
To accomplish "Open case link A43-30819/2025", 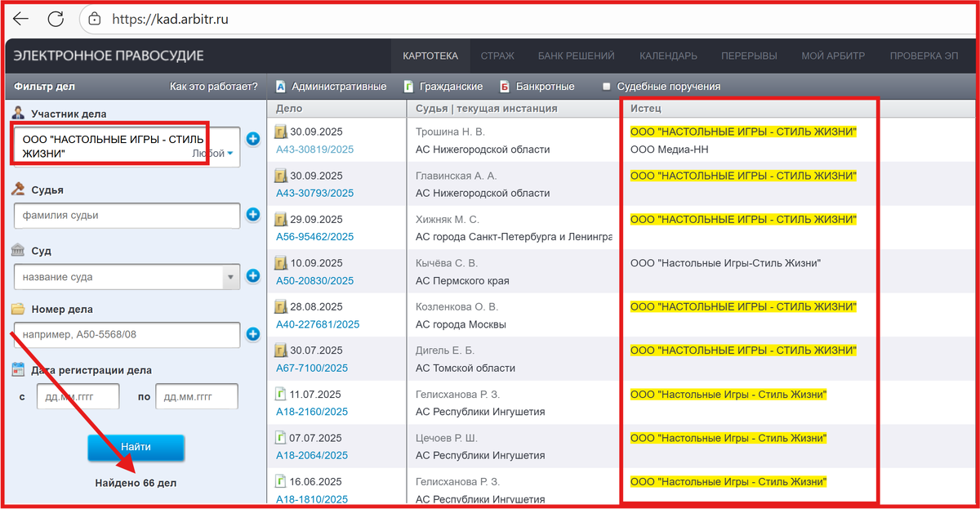I will pyautogui.click(x=314, y=149).
